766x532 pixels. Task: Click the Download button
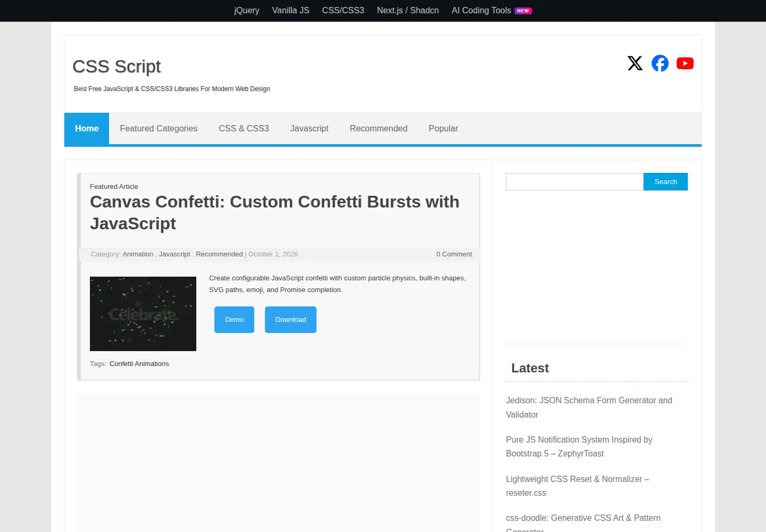290,320
